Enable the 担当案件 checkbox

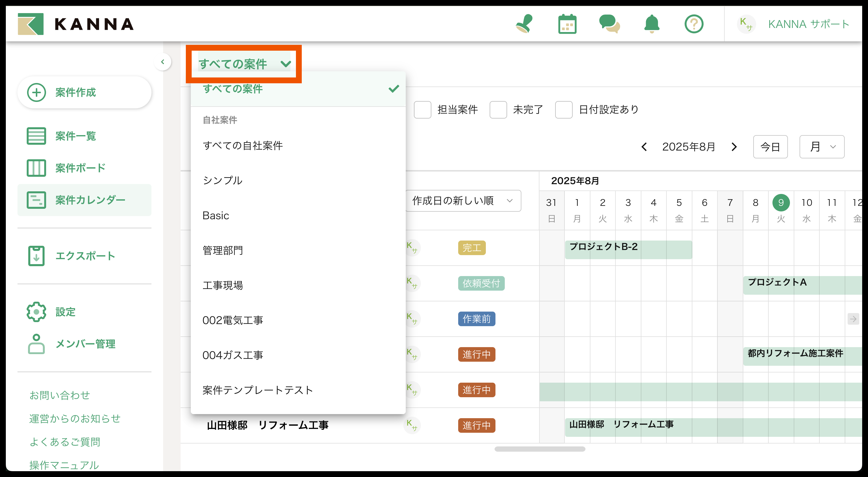[423, 109]
